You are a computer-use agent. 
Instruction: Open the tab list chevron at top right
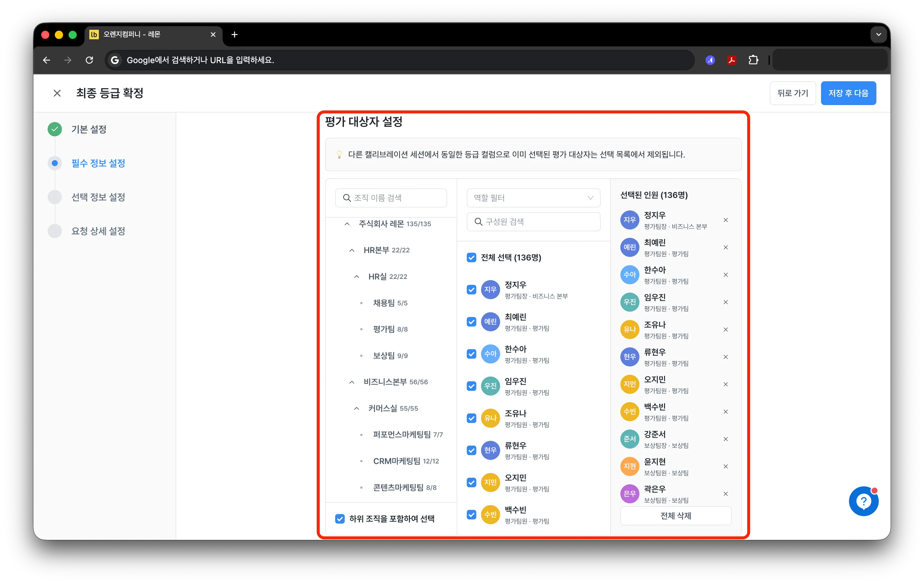(878, 35)
